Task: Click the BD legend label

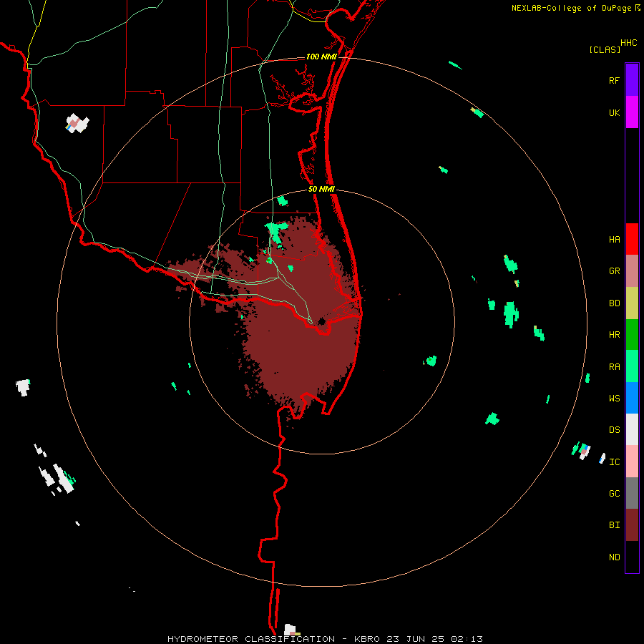Action: pyautogui.click(x=614, y=303)
